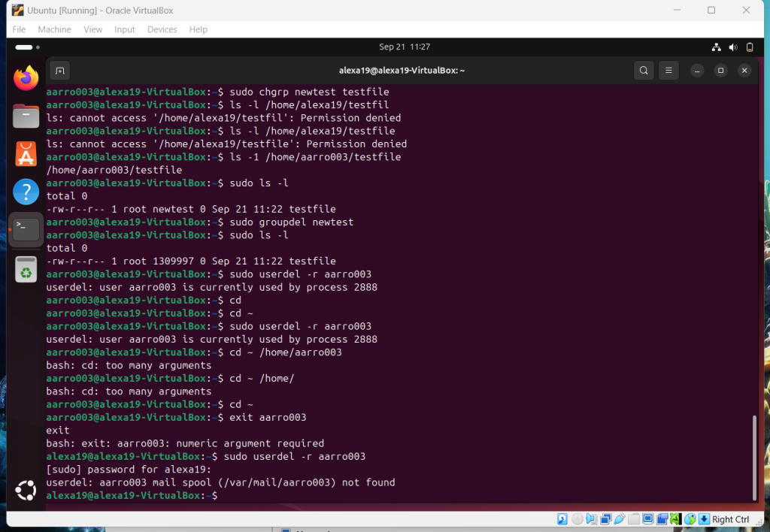Click the terminal search icon

(644, 71)
